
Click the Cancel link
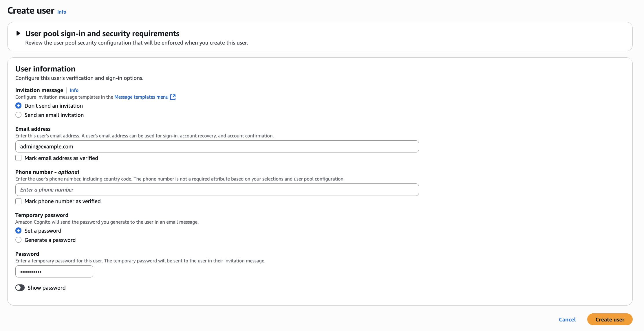[567, 319]
